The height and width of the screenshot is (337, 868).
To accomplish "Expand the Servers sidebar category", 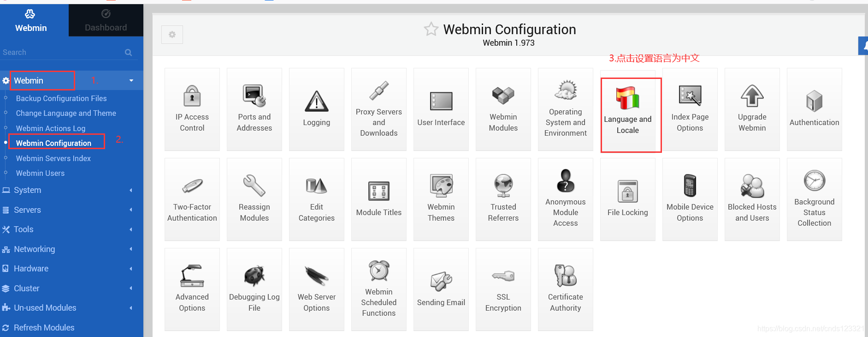I will pos(71,210).
